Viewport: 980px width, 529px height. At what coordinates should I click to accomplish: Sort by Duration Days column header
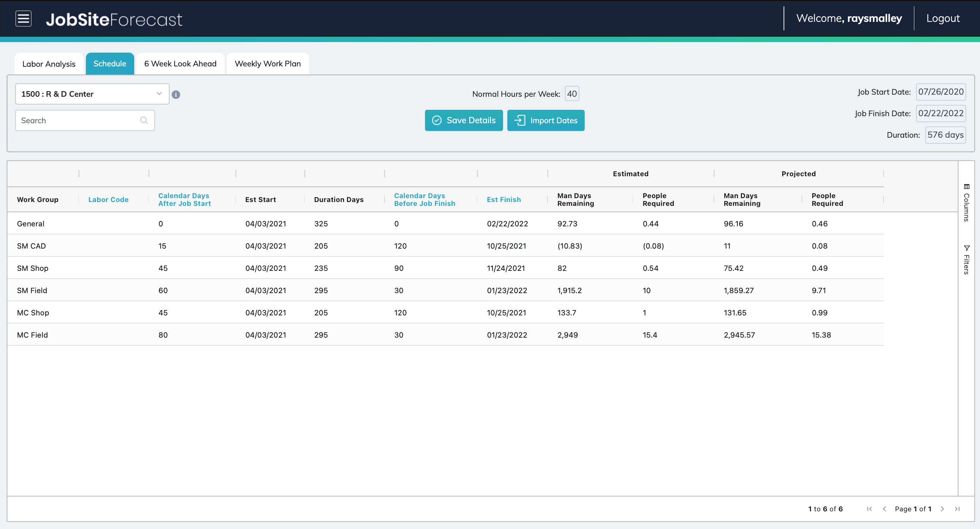click(338, 200)
